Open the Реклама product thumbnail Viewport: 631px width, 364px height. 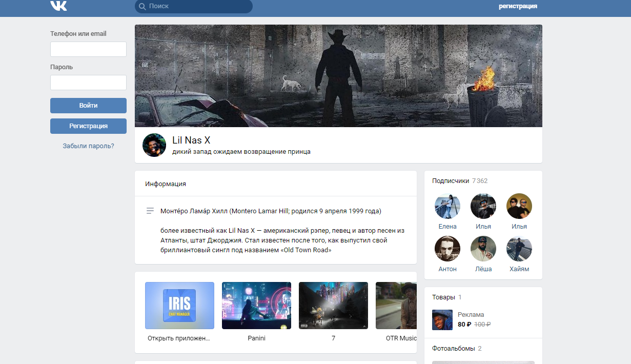(442, 320)
